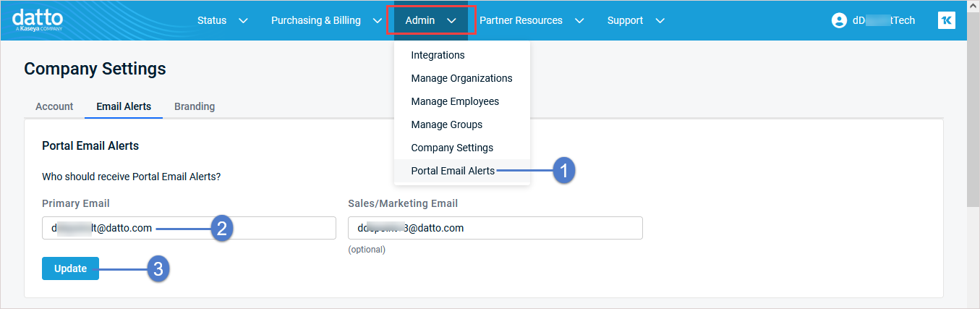Choose Manage Organizations menu entry
This screenshot has width=980, height=309.
(x=462, y=78)
